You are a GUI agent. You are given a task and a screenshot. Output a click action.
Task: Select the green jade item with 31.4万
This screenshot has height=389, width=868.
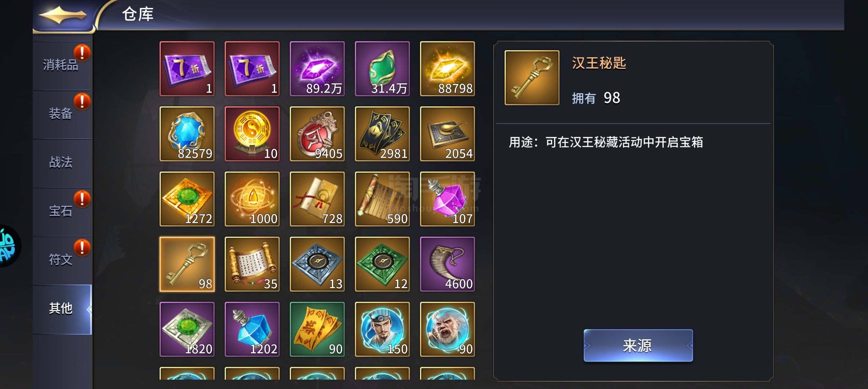point(382,69)
